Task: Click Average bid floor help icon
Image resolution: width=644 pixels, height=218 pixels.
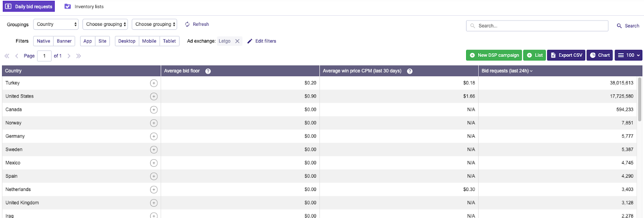Action: tap(208, 71)
